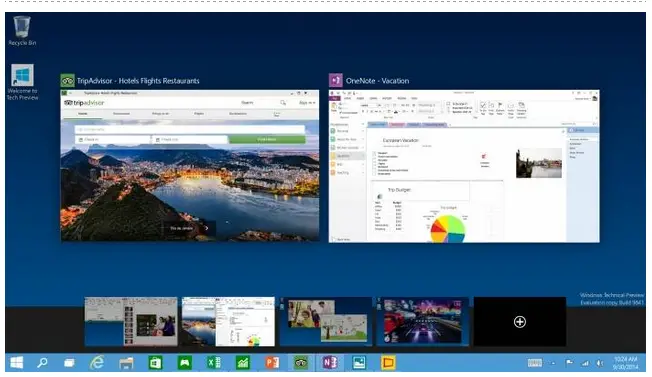Screen dimensions: 652x377
Task: Click the 'Trip Budget' heading in OneNote
Action: coord(399,190)
